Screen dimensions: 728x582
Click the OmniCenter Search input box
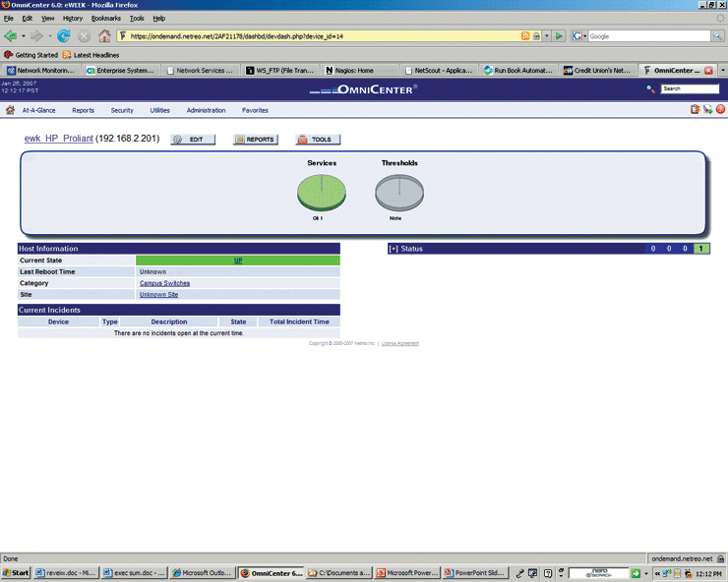[690, 88]
